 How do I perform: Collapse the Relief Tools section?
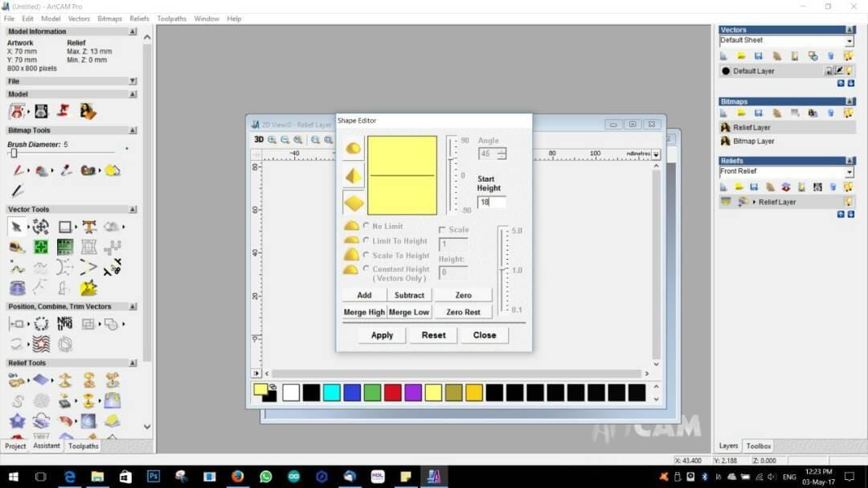133,363
